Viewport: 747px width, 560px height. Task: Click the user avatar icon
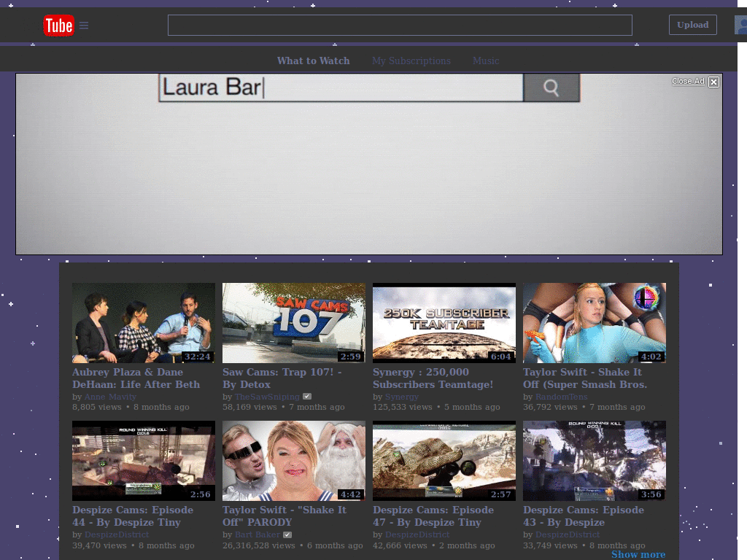point(741,25)
